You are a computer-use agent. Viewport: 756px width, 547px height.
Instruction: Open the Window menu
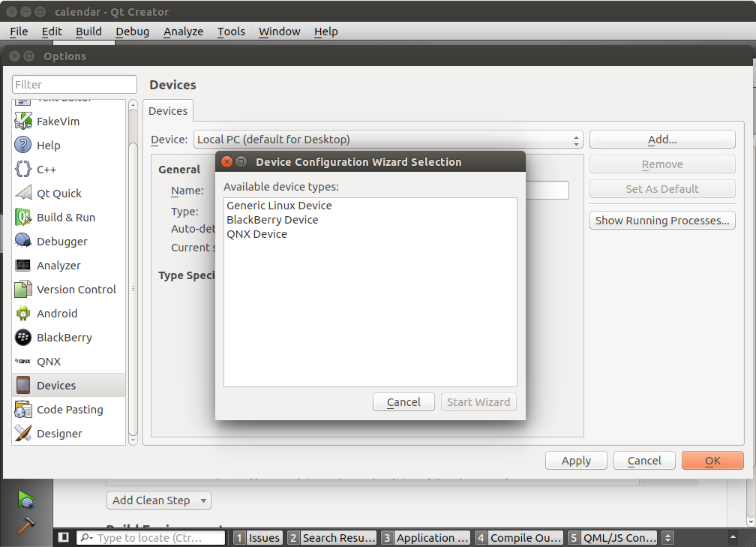[279, 32]
